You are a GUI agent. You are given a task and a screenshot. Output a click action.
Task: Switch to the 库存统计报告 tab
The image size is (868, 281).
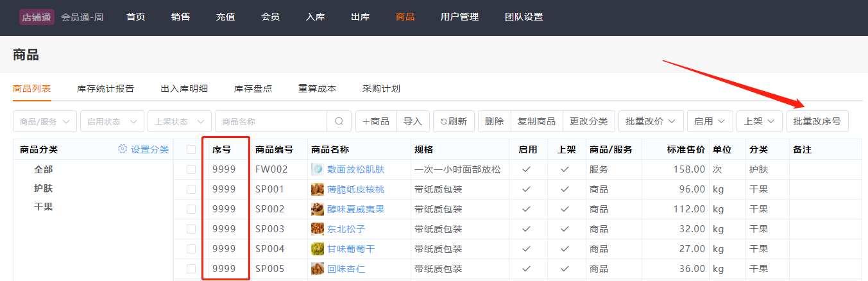tap(105, 89)
